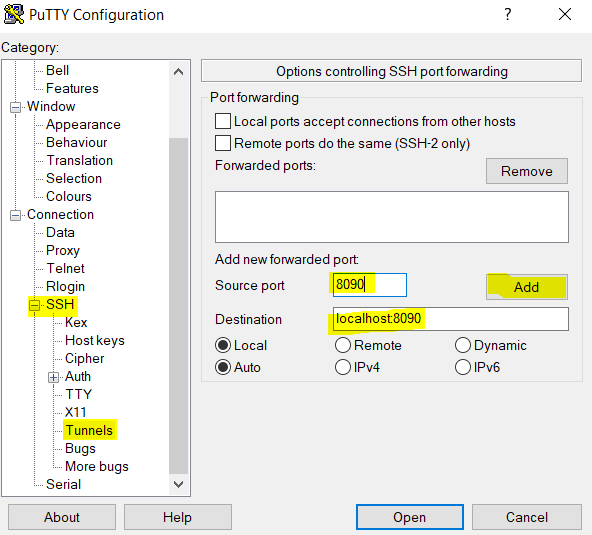This screenshot has height=535, width=592.
Task: Open the Behaviour settings
Action: pyautogui.click(x=77, y=142)
